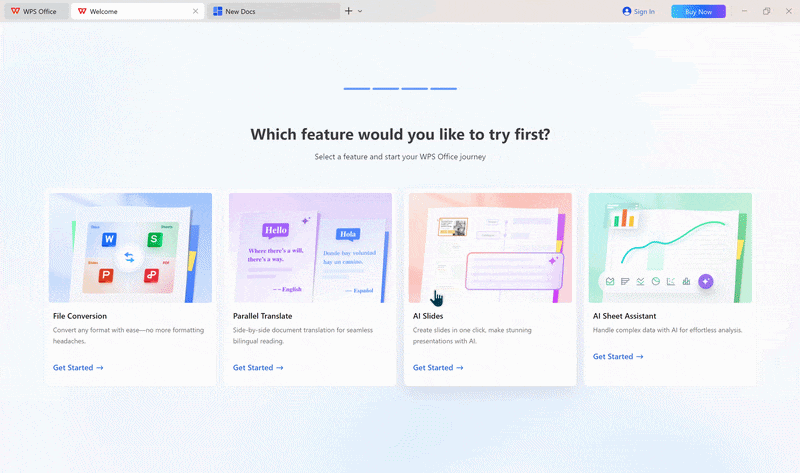
Task: Click the blue Hola speech bubble
Action: coord(348,234)
